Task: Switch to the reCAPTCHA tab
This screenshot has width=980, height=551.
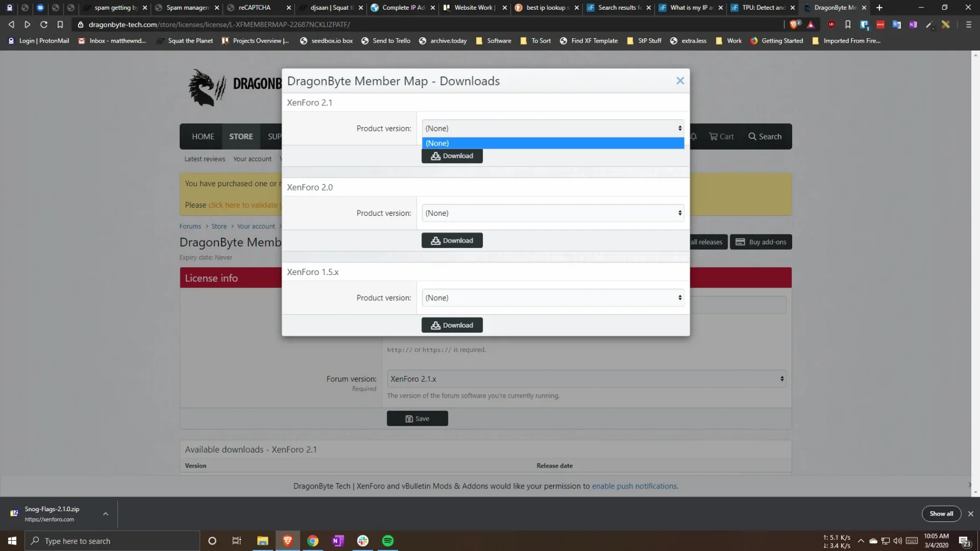Action: [x=255, y=8]
